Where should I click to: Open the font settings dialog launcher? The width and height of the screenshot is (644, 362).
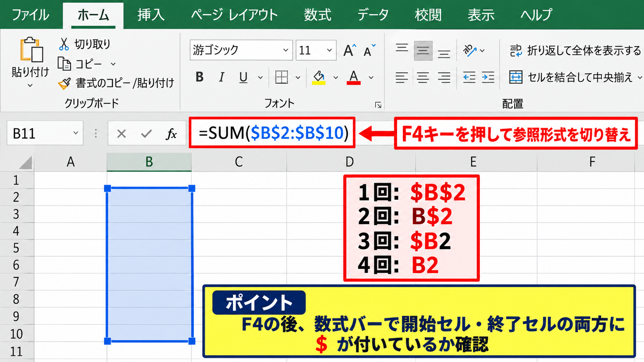378,105
